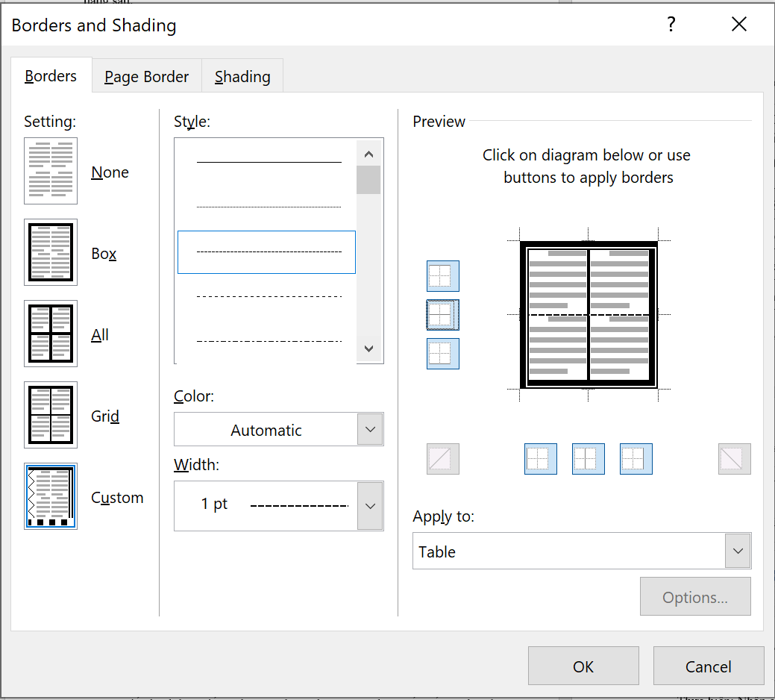The width and height of the screenshot is (775, 700).
Task: Toggle the bottom border button
Action: 443,354
